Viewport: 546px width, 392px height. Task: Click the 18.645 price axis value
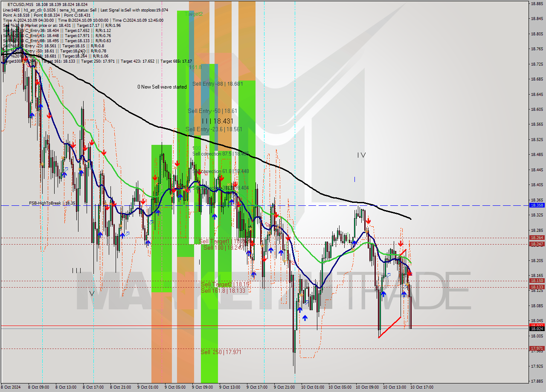[537, 94]
